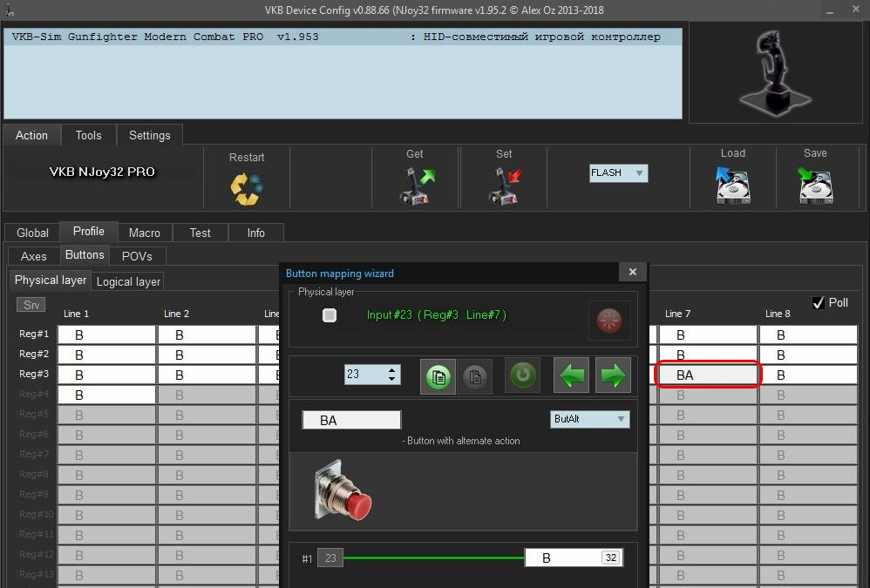Click the B cell at Reg#3 Line 8
The width and height of the screenshot is (870, 588).
(808, 375)
